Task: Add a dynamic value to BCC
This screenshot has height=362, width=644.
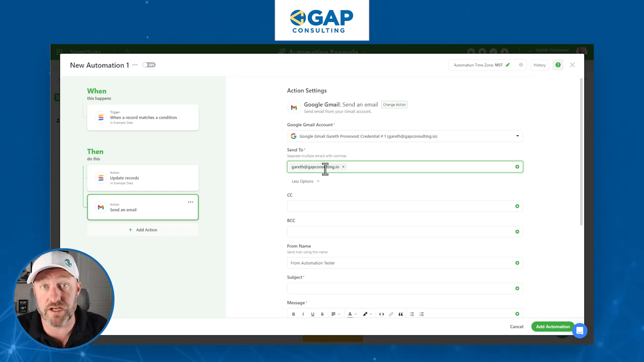Action: 517,232
